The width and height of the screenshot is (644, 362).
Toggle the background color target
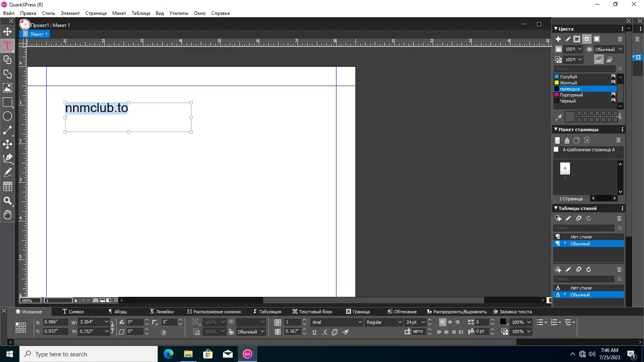pos(597,39)
